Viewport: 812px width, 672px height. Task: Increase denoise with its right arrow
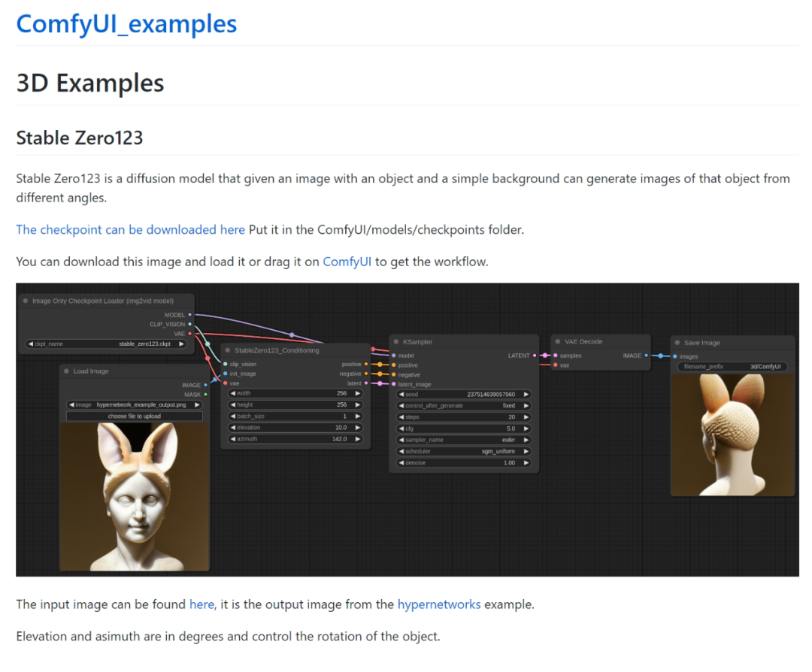click(526, 463)
